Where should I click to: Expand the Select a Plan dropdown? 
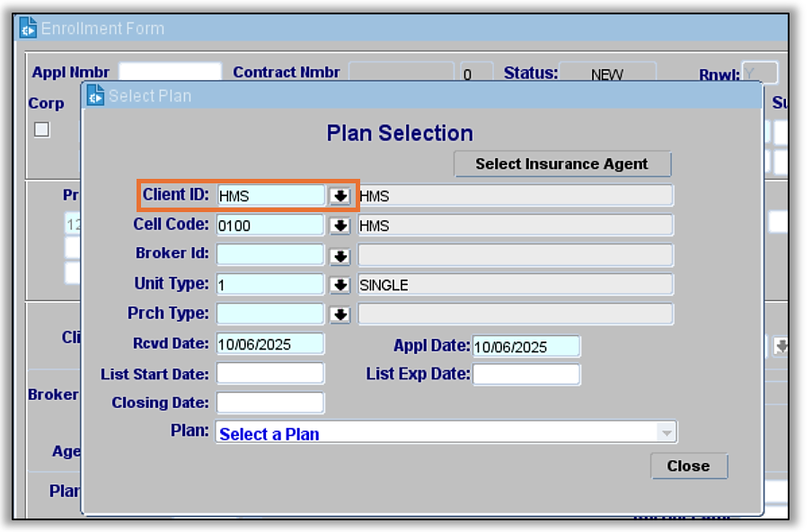click(666, 433)
